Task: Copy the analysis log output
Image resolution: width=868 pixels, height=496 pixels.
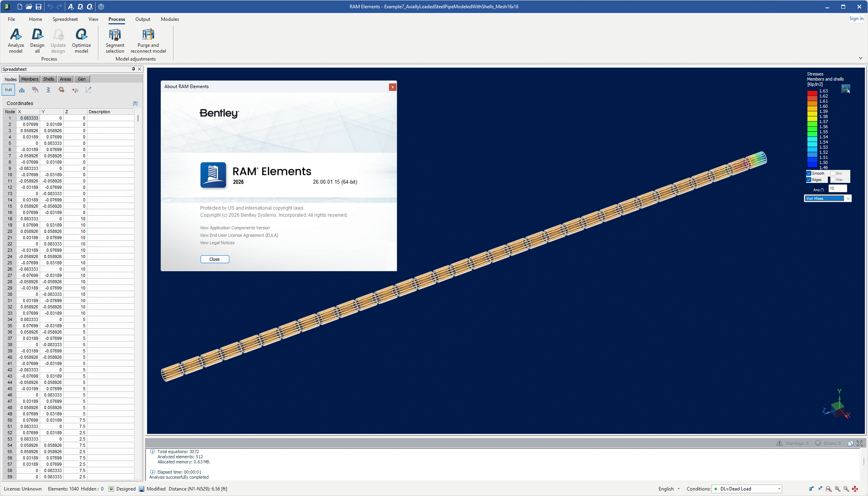Action: (x=850, y=443)
